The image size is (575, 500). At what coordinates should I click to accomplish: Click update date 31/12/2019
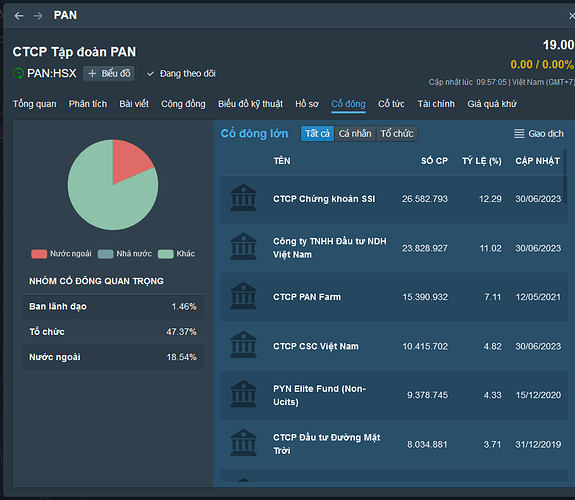point(538,445)
